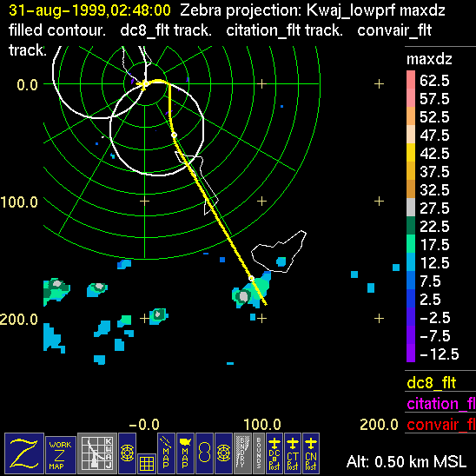Image resolution: width=476 pixels, height=476 pixels.
Task: Toggle the gray BOUNDS icon
Action: coord(259,453)
